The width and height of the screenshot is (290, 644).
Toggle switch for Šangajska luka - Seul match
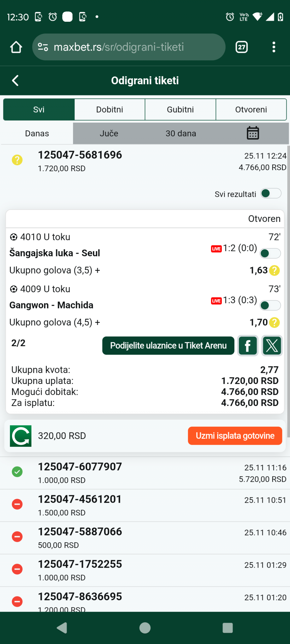pos(270,253)
